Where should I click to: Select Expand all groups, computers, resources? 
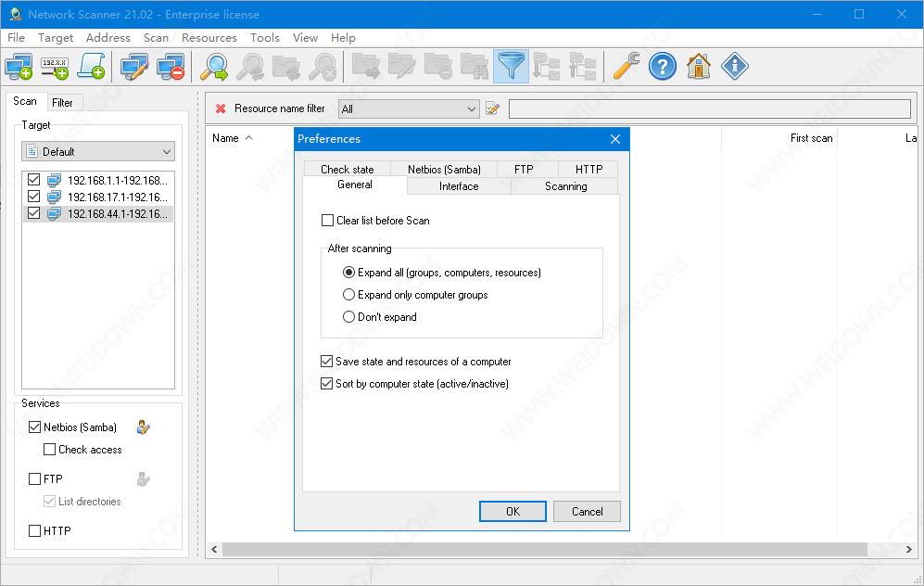point(348,273)
